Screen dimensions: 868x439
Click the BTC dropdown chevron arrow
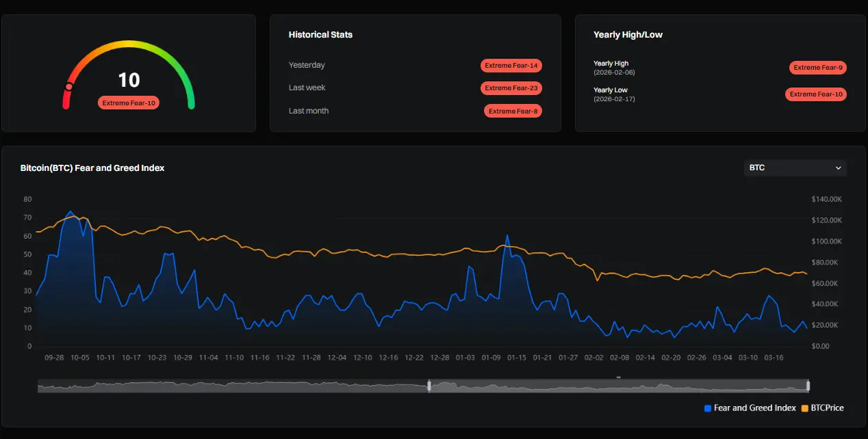838,168
